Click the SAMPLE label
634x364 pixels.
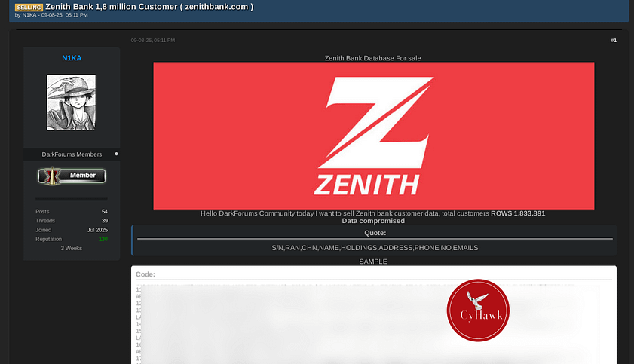[x=373, y=262]
